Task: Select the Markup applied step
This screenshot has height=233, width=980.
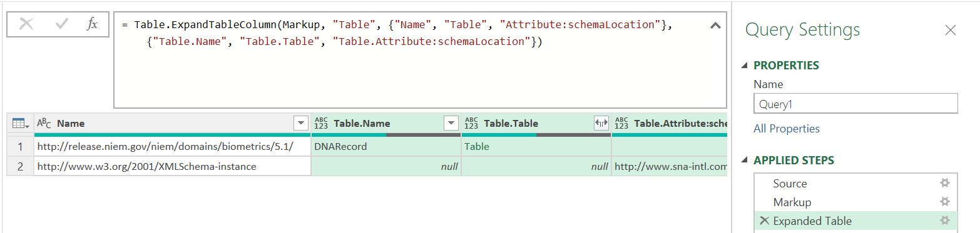Action: (792, 202)
